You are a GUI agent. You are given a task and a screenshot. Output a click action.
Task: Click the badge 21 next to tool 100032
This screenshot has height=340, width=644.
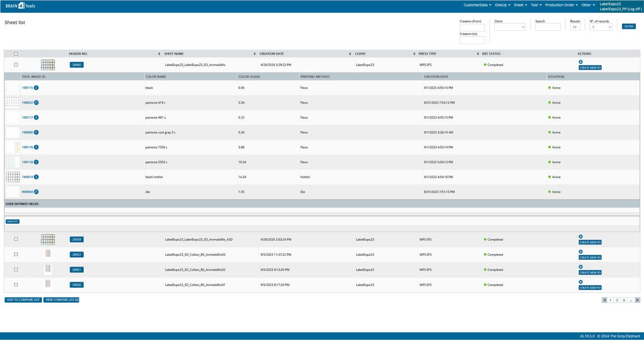pos(36,102)
